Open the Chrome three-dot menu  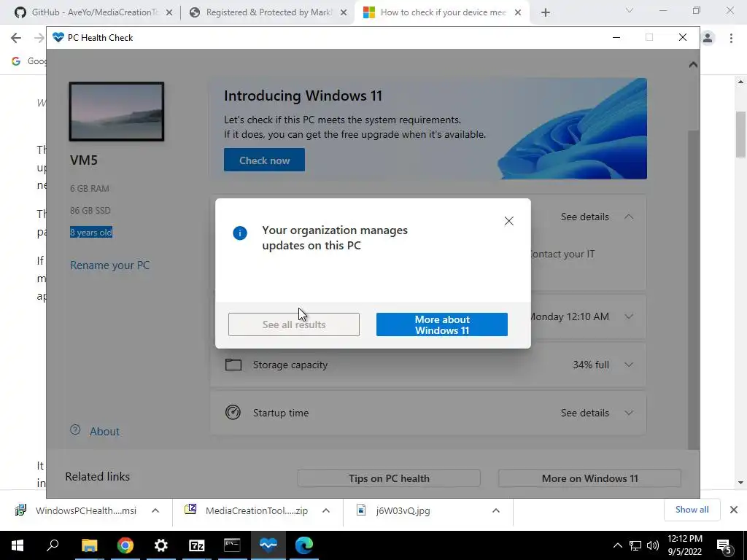pyautogui.click(x=731, y=38)
